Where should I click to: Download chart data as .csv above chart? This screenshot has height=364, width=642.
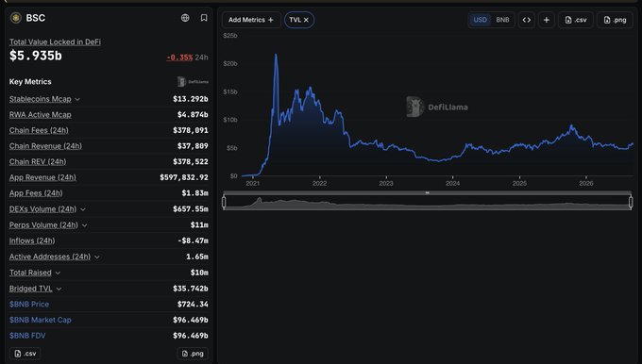click(x=576, y=20)
